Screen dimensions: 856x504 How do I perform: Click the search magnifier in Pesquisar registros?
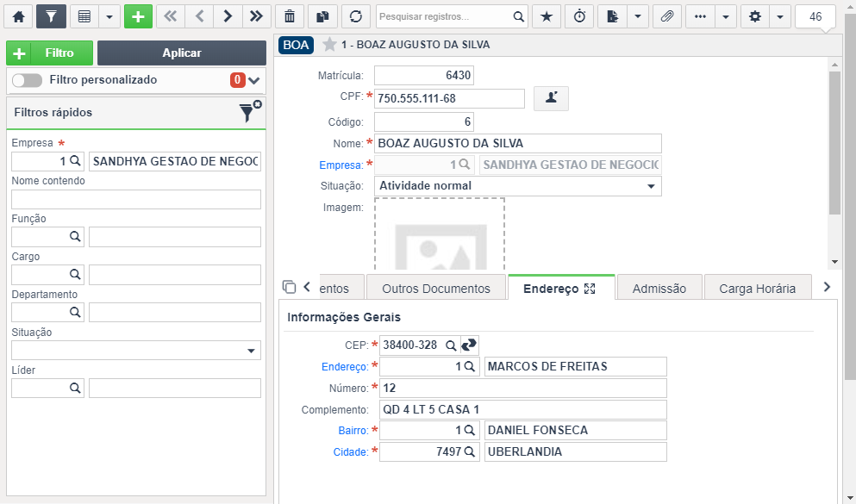pyautogui.click(x=519, y=17)
